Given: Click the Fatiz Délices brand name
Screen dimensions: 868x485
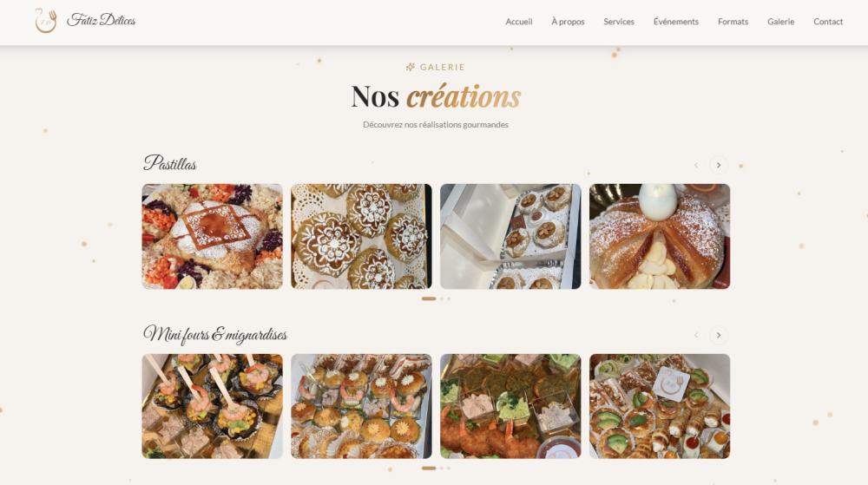Looking at the screenshot, I should (102, 21).
